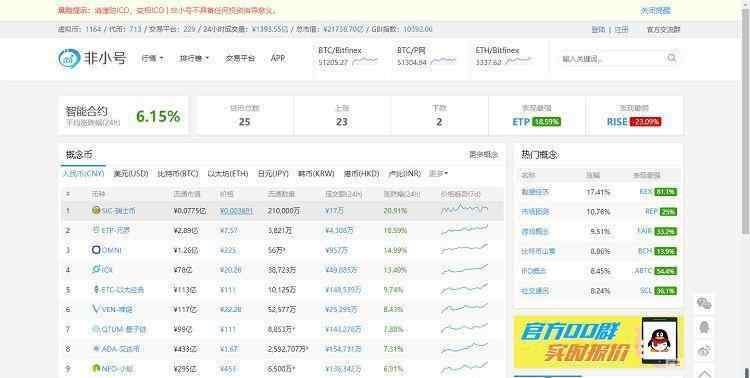Open the WeChat floating sidebar icon
750x378 pixels.
tap(704, 303)
